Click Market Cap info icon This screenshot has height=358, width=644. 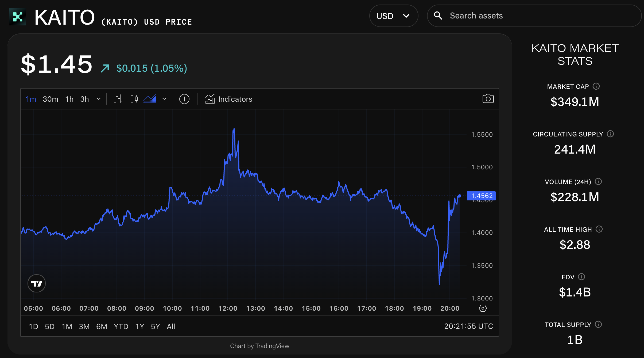click(x=596, y=86)
